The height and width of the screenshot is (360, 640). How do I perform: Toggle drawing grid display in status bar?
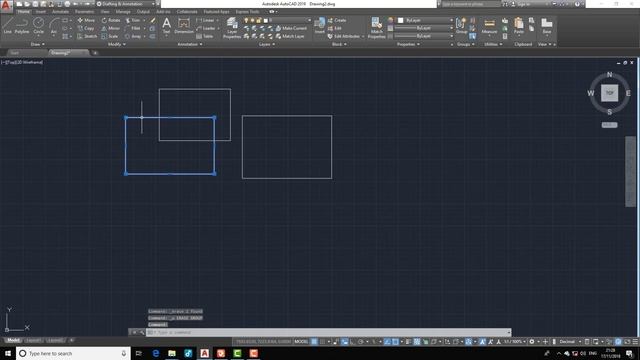[x=314, y=341]
